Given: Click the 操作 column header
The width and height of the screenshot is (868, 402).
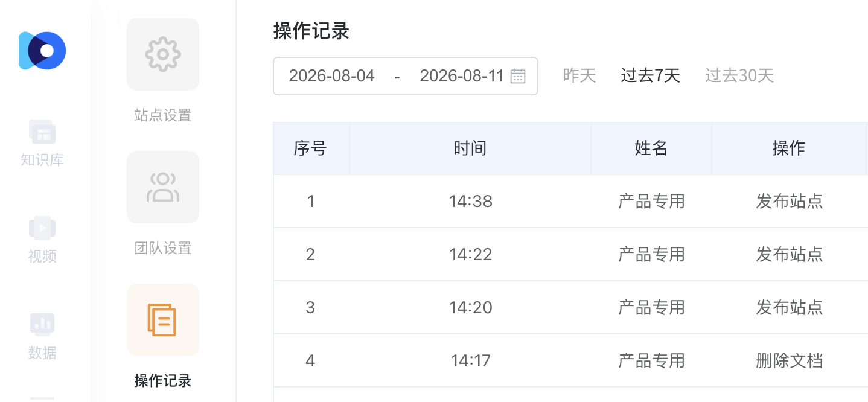Looking at the screenshot, I should (x=789, y=148).
